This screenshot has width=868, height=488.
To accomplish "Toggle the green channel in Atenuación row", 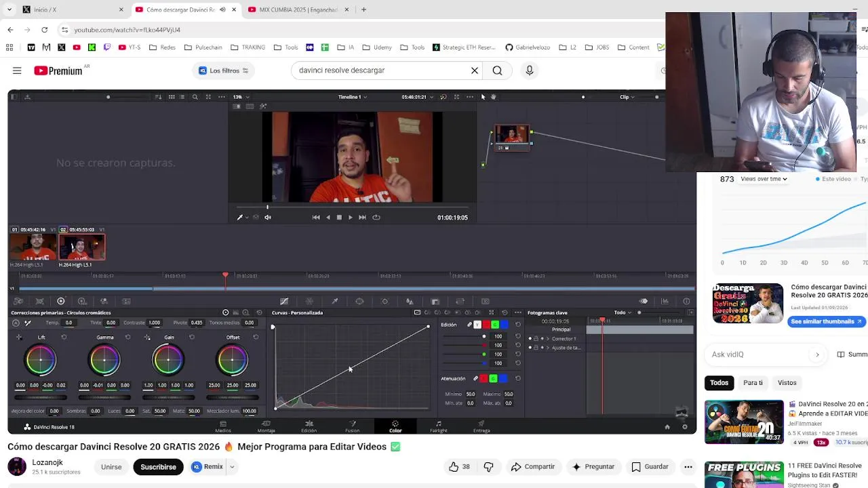I will pyautogui.click(x=493, y=378).
